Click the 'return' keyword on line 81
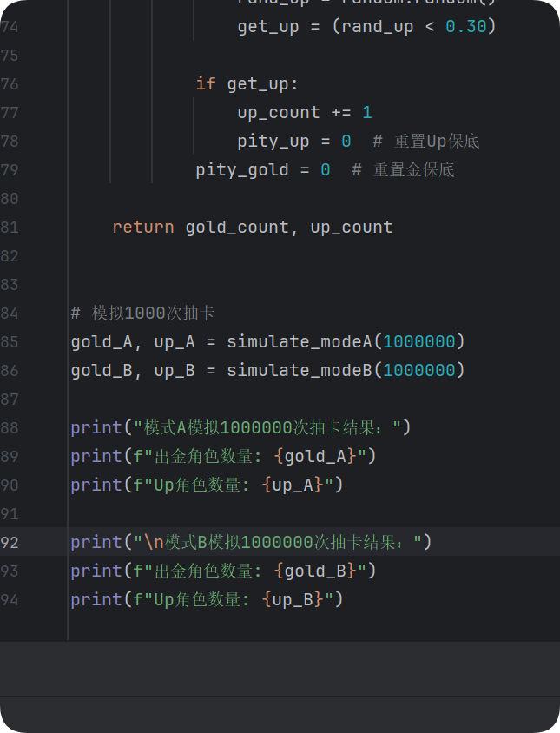The height and width of the screenshot is (733, 560). click(143, 228)
